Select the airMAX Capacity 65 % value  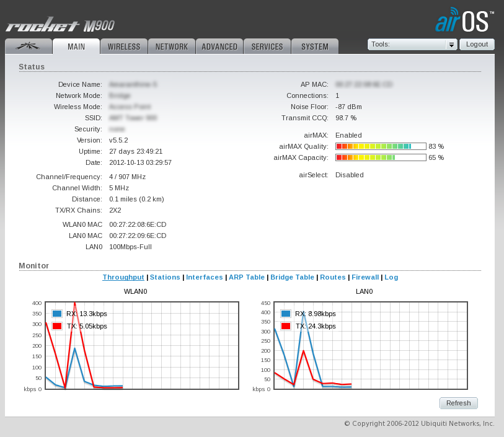436,157
